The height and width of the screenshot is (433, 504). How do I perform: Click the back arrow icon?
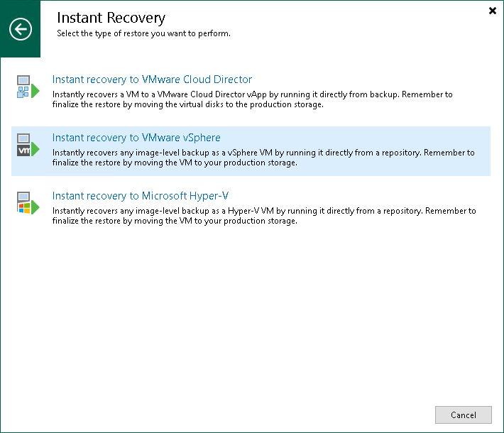coord(21,29)
